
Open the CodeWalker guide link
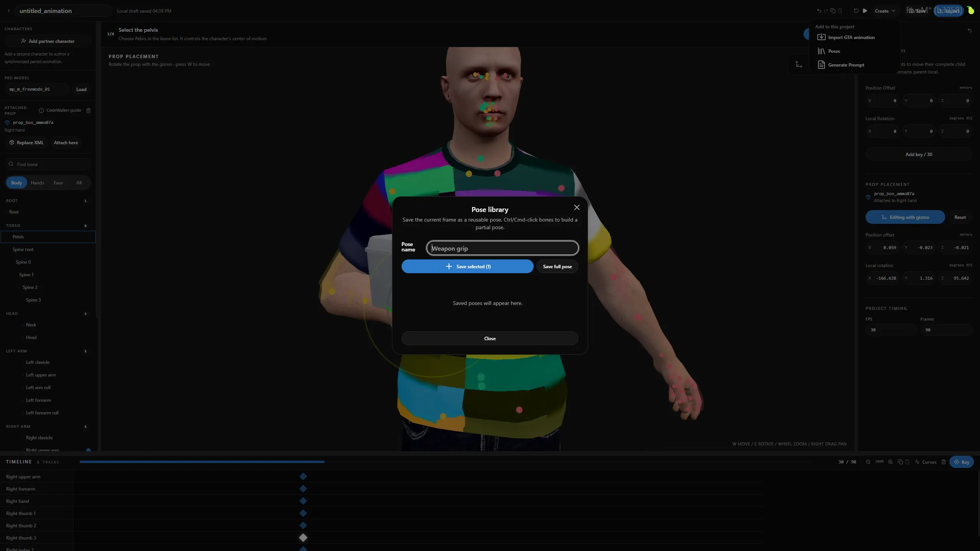click(x=60, y=110)
